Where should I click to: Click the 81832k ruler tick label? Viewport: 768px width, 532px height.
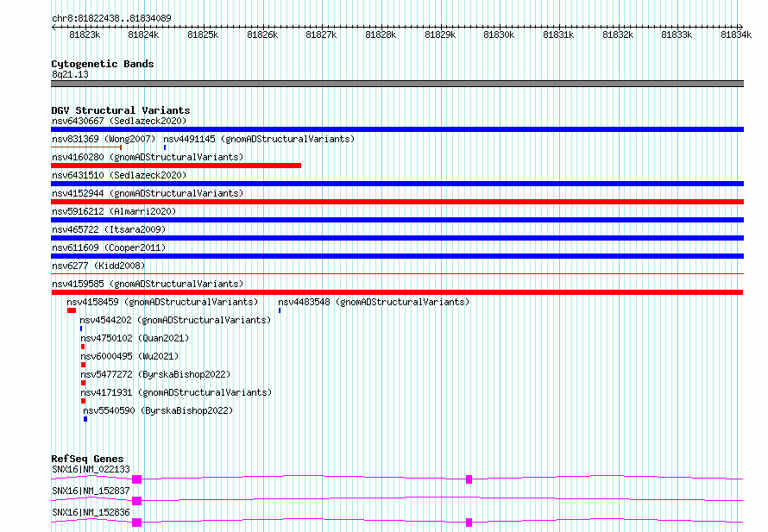(x=618, y=34)
